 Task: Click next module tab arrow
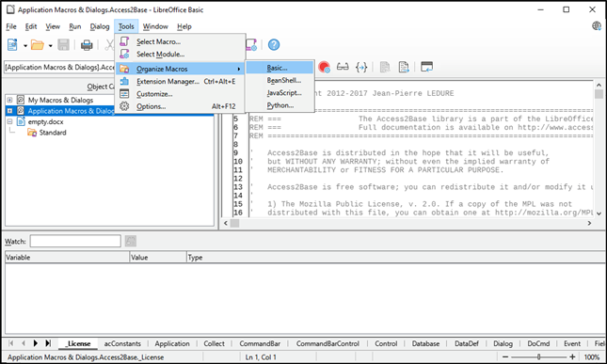[x=36, y=343]
